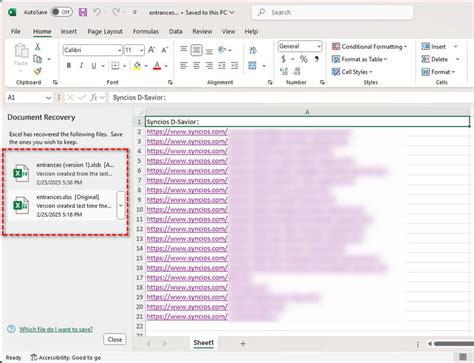The width and height of the screenshot is (474, 363).
Task: Click the Comma Style icon
Action: pyautogui.click(x=316, y=59)
